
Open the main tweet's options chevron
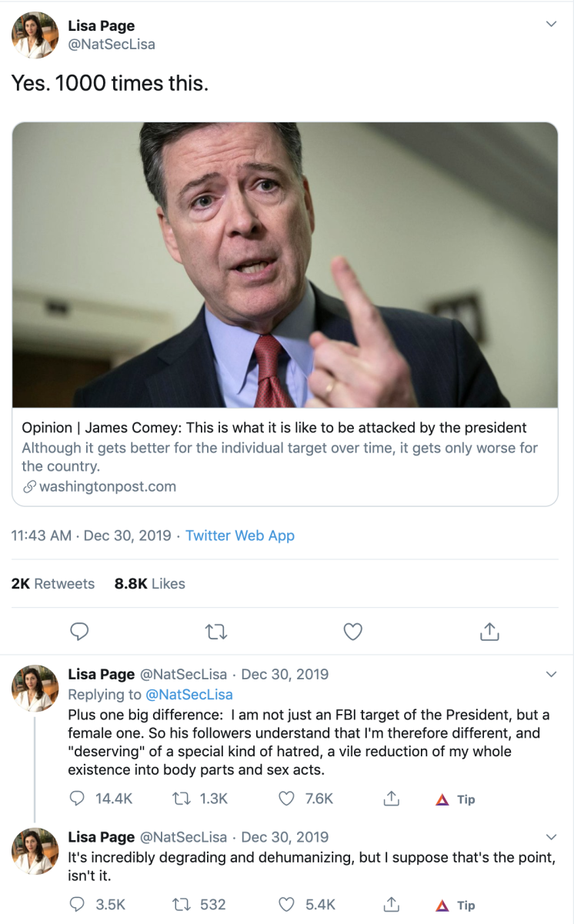pyautogui.click(x=551, y=24)
